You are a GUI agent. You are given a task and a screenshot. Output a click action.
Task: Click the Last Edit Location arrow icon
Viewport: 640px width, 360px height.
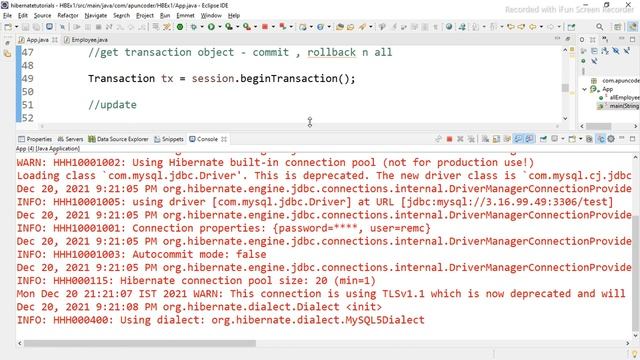[x=511, y=27]
